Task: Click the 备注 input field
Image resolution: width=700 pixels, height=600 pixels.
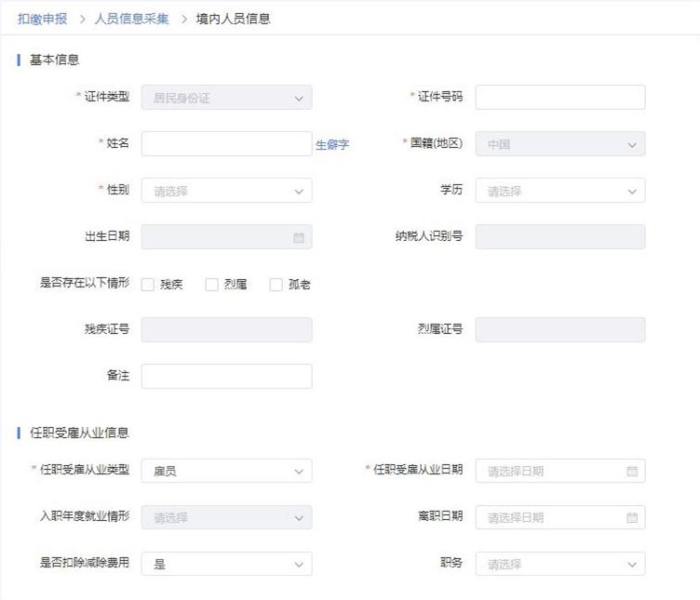Action: point(226,376)
